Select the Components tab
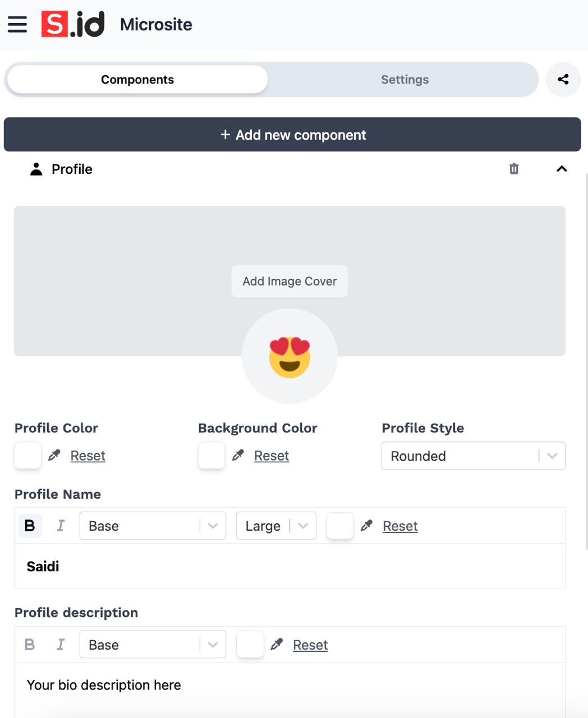Image resolution: width=588 pixels, height=718 pixels. tap(137, 80)
